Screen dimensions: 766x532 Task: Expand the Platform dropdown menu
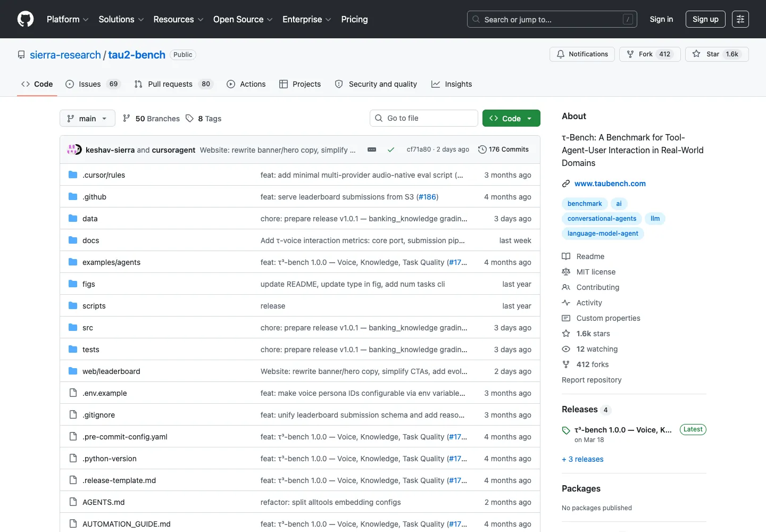pyautogui.click(x=68, y=19)
